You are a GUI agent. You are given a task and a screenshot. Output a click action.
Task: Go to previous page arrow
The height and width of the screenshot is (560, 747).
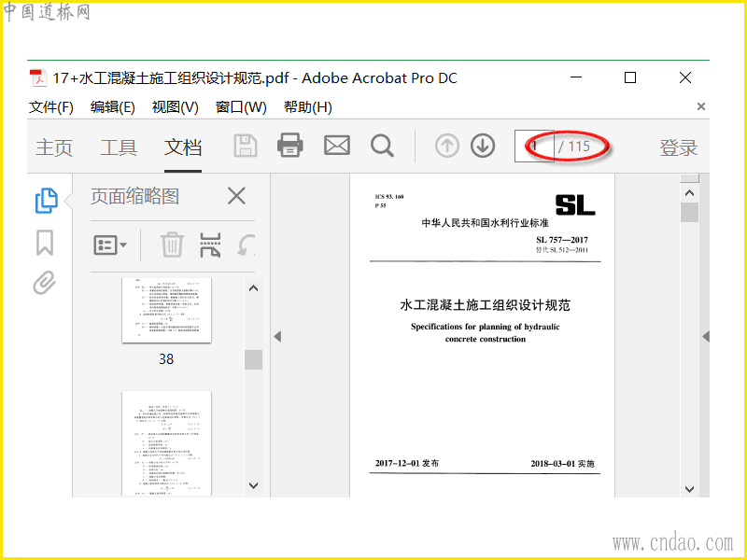tap(447, 146)
